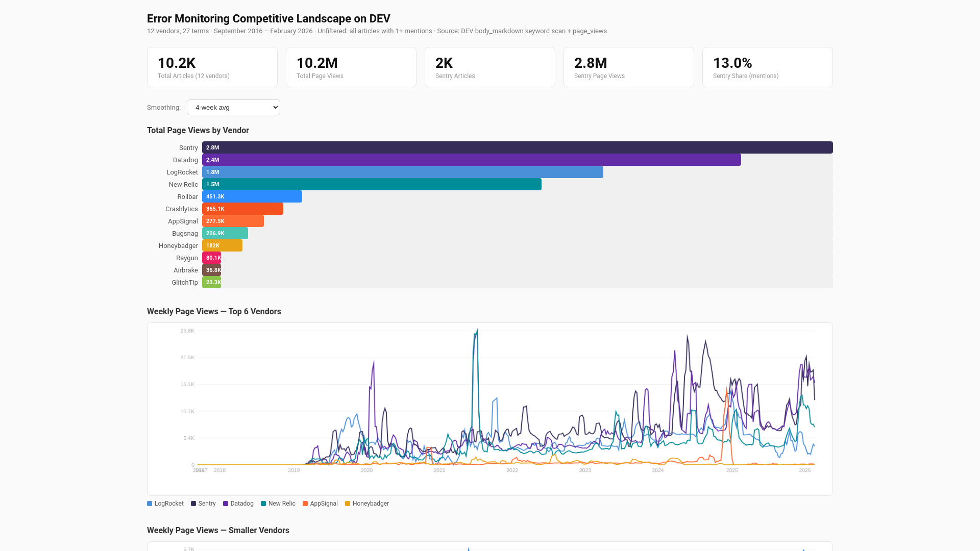Viewport: 980px width, 551px height.
Task: Click the Sentry Page Views card
Action: [x=628, y=67]
